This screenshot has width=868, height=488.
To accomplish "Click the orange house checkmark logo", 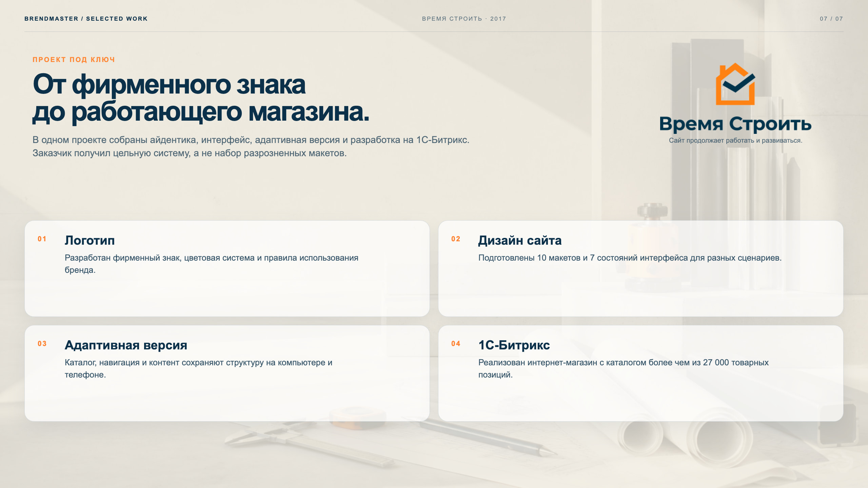I will point(735,84).
